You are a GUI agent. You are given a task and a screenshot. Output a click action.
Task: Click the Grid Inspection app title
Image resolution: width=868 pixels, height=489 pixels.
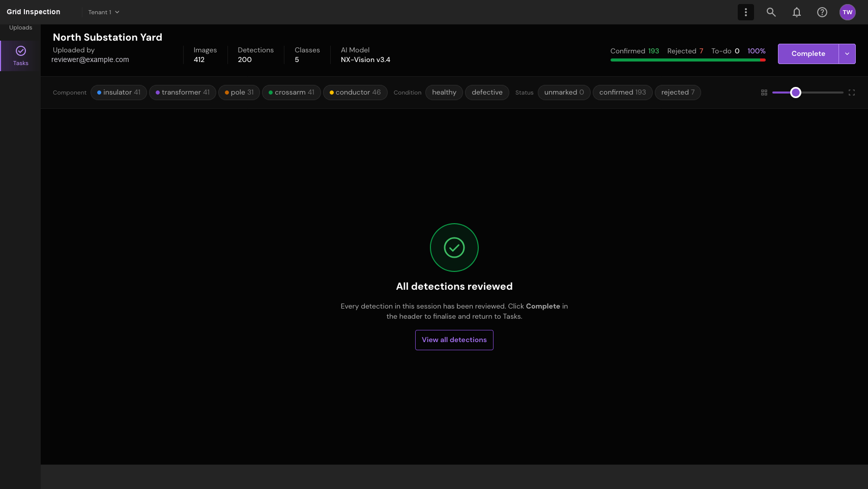pyautogui.click(x=34, y=12)
